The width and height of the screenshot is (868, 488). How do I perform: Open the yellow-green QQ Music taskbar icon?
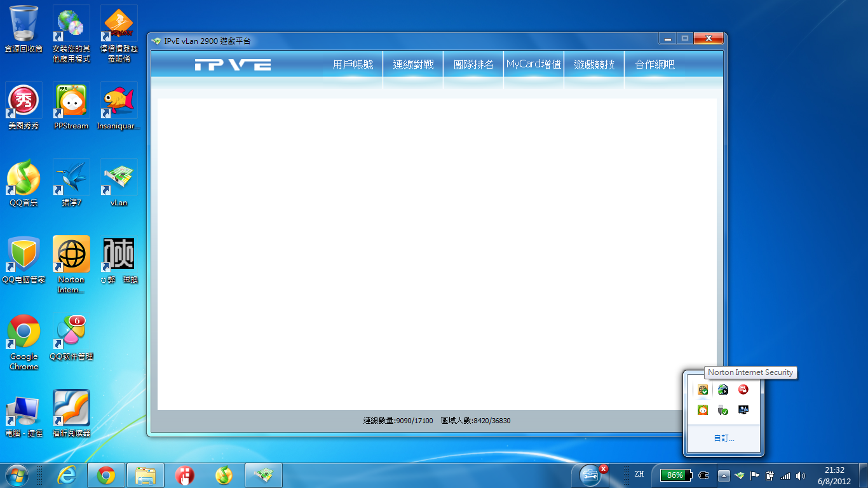click(224, 475)
